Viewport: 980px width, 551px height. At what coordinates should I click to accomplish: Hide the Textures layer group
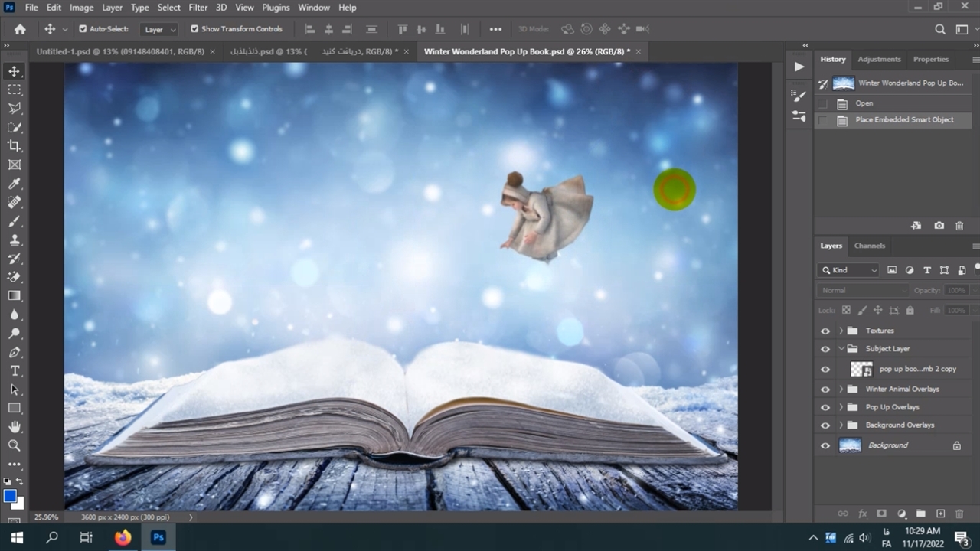pos(825,331)
